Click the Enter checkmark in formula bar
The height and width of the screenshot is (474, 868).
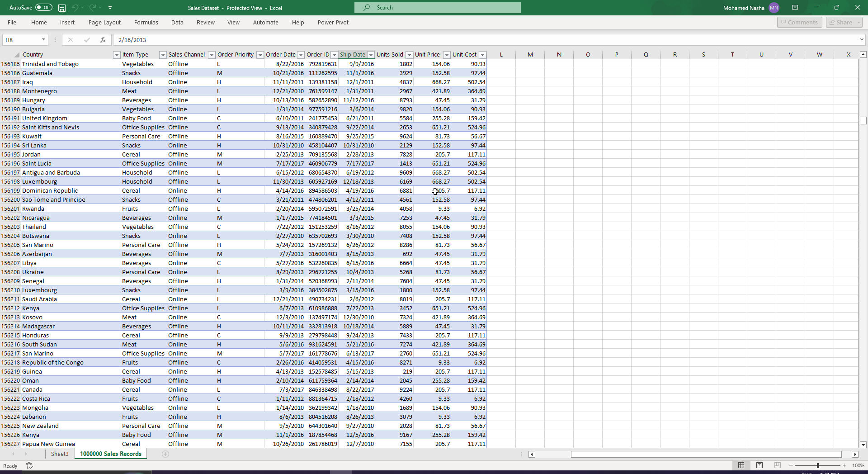point(87,40)
